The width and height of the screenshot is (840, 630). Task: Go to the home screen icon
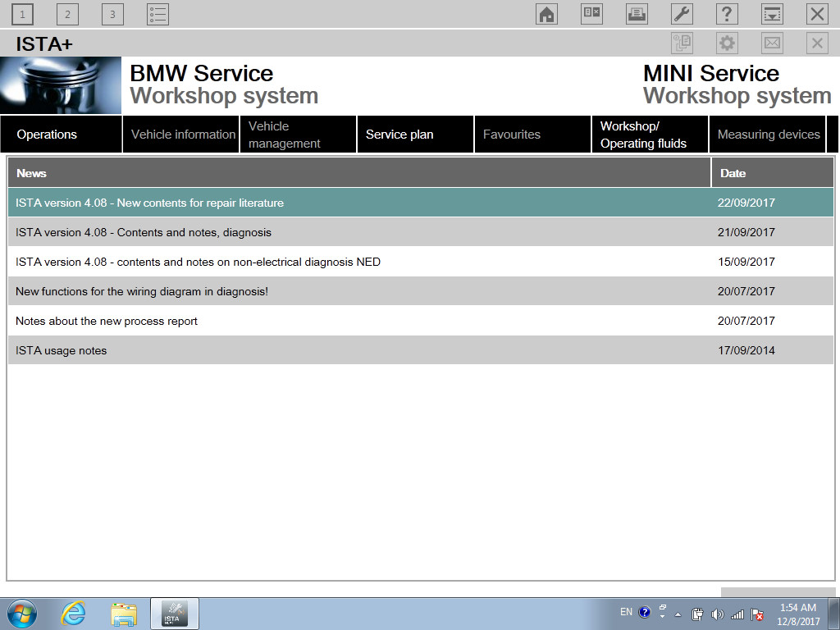tap(546, 15)
